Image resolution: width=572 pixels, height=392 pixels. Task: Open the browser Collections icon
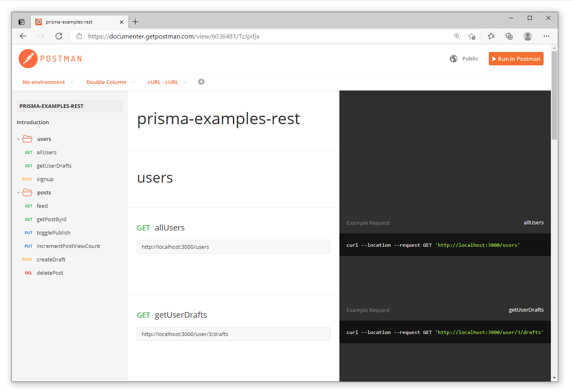(509, 36)
